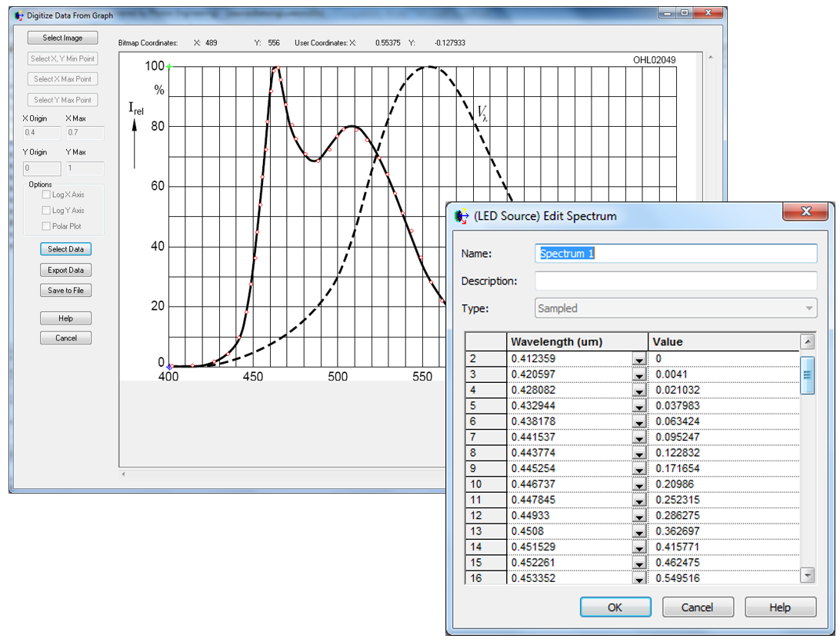
Task: Click the Description input field
Action: coord(675,281)
